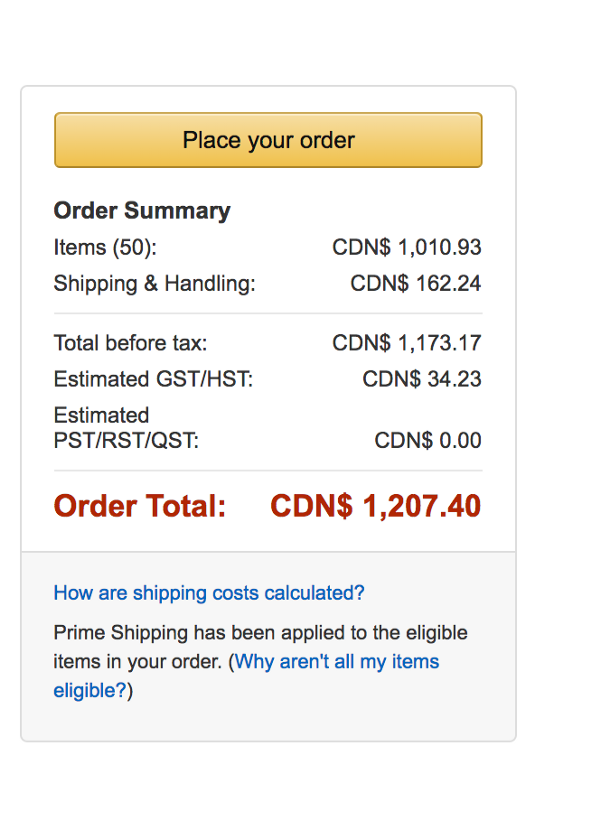The width and height of the screenshot is (600, 829).
Task: Click the Place your order button
Action: 268,140
